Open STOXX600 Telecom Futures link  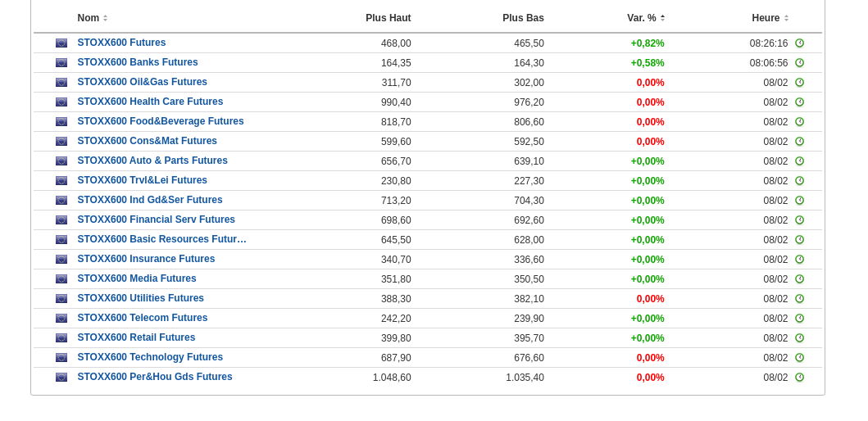point(143,318)
